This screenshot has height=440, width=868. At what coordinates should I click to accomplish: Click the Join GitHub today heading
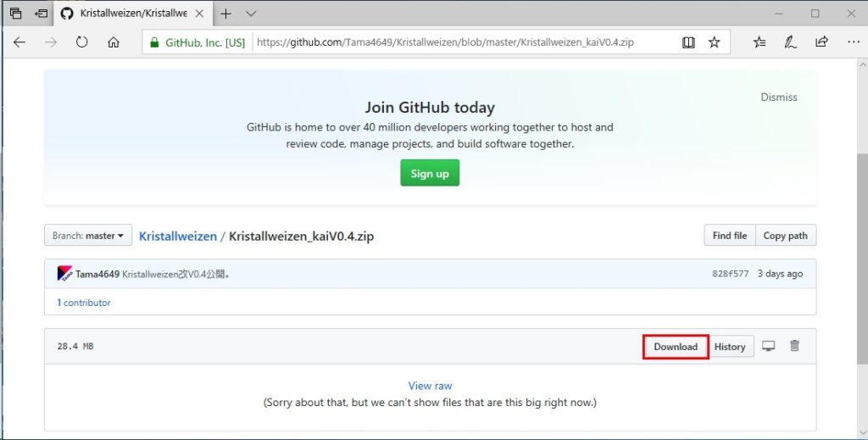[430, 108]
